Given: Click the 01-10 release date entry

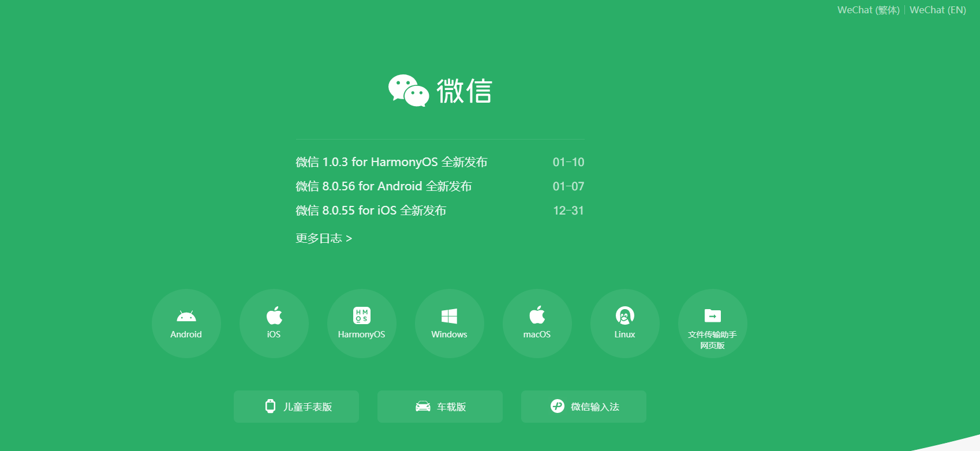Looking at the screenshot, I should 568,162.
